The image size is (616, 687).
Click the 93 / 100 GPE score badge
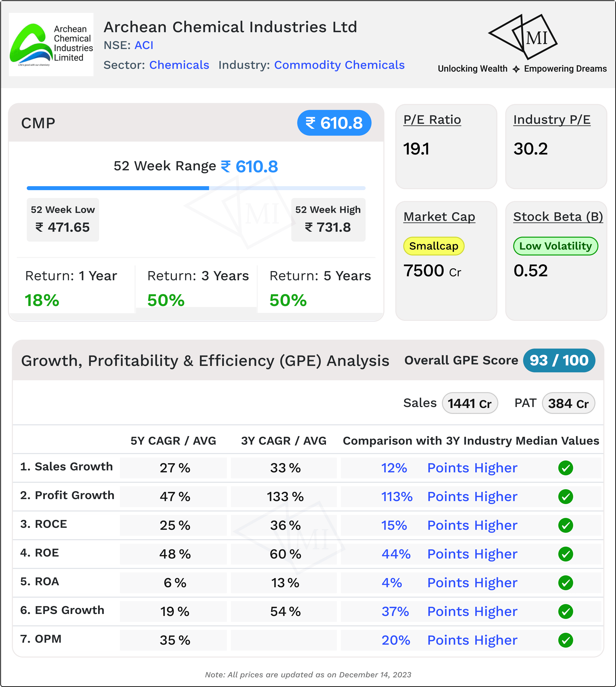559,360
